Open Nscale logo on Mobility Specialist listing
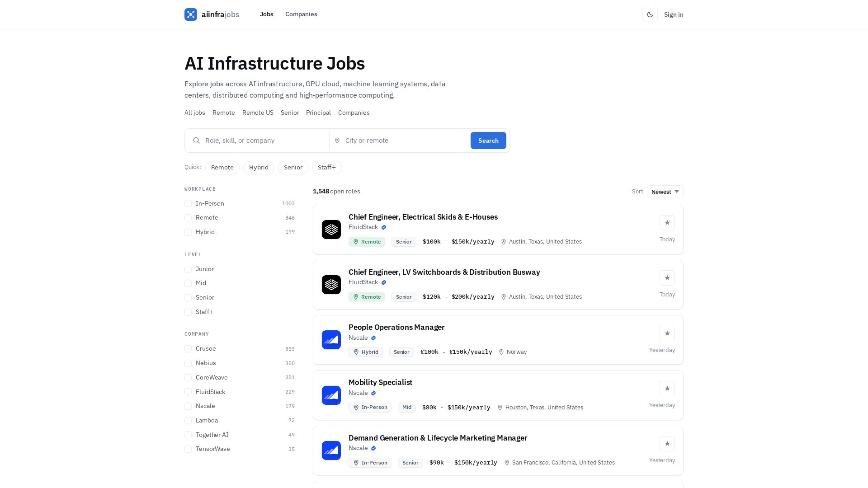This screenshot has width=868, height=488. (331, 395)
